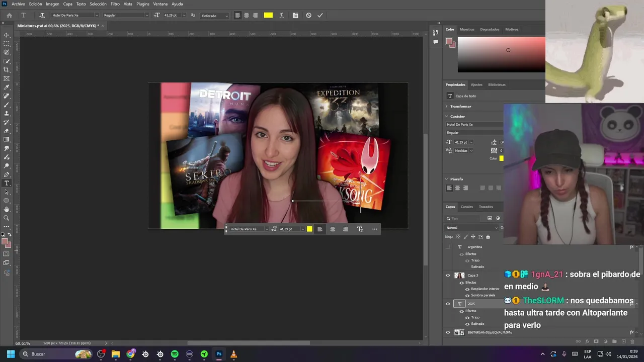
Task: Lock all on selected layer
Action: (488, 237)
